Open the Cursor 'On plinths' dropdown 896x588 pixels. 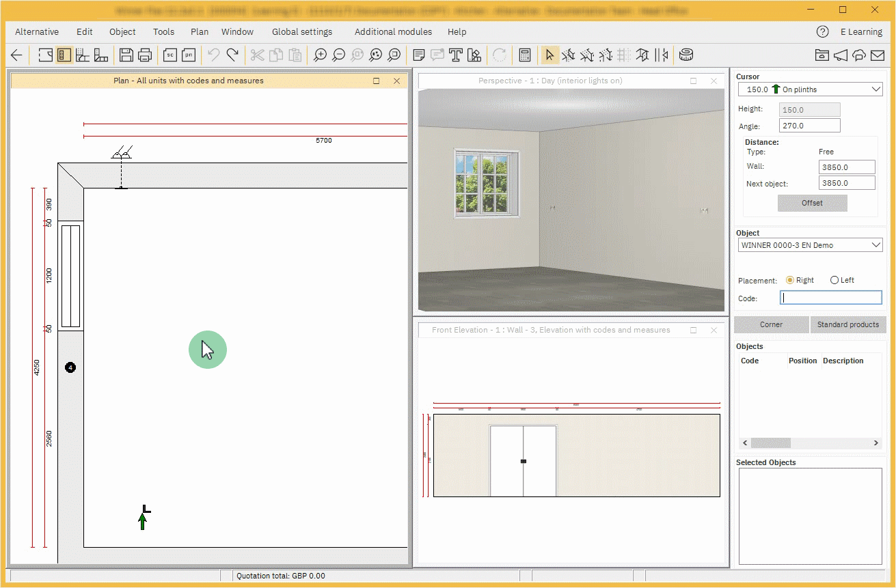[x=810, y=89]
